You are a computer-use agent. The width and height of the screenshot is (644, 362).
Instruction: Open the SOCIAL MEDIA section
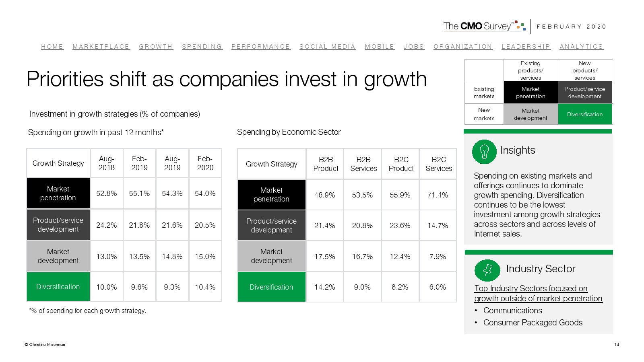[x=328, y=47]
